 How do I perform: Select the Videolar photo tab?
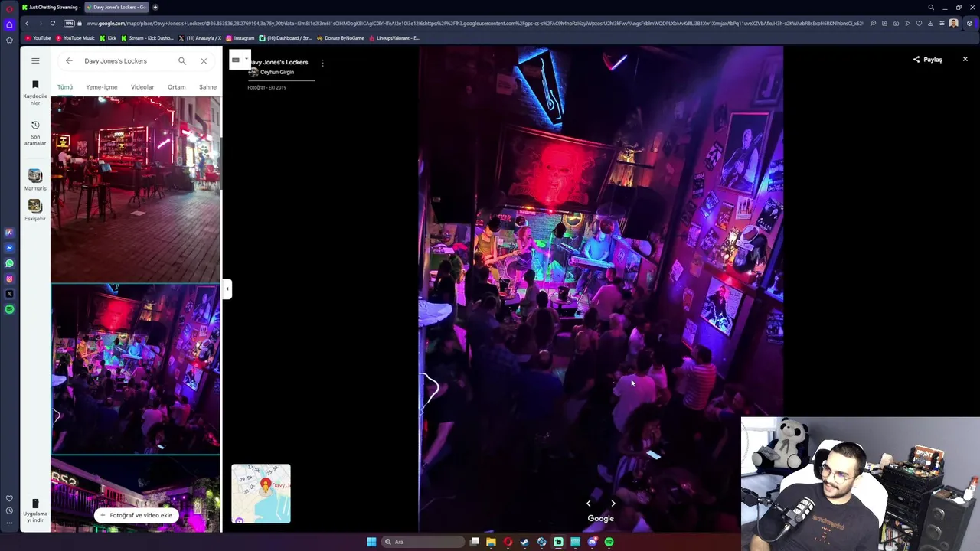pyautogui.click(x=142, y=87)
